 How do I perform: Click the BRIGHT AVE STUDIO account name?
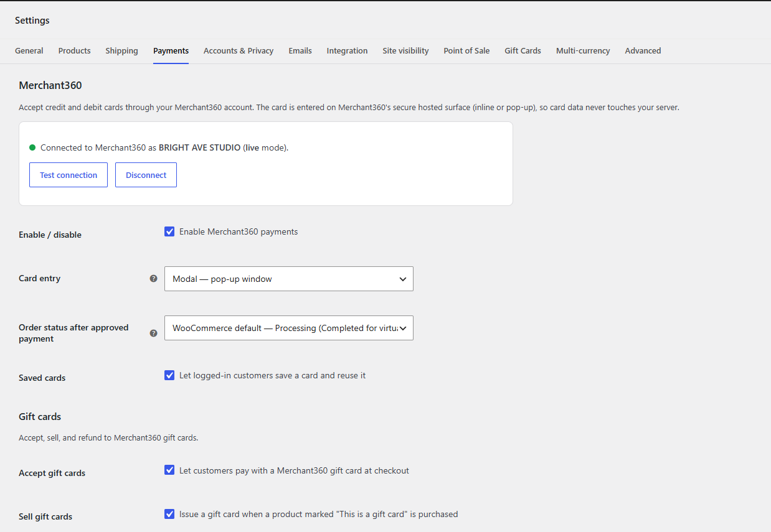tap(199, 147)
